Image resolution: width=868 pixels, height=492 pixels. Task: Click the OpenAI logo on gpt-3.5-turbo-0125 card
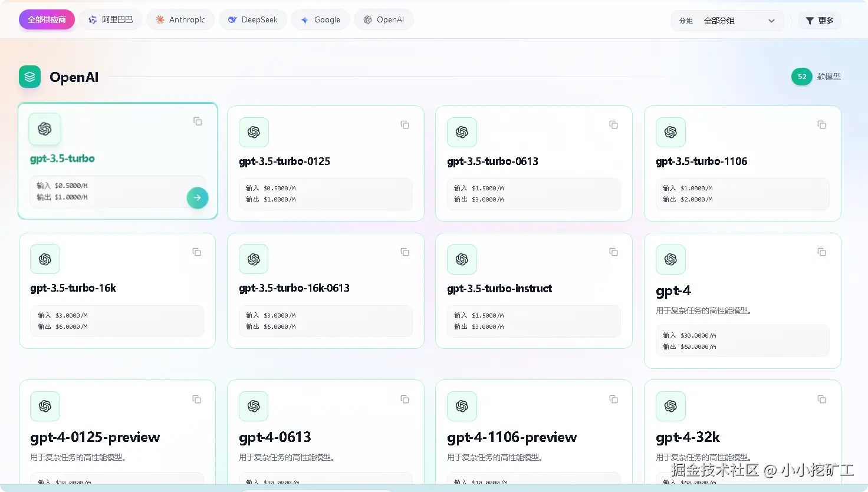click(x=254, y=132)
